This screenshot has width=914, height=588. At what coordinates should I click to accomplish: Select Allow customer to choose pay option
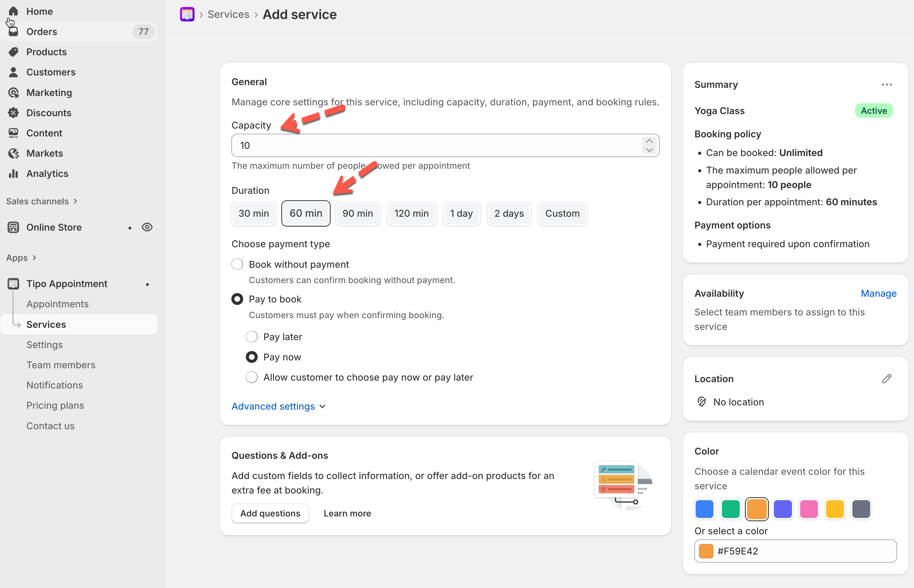pyautogui.click(x=251, y=377)
